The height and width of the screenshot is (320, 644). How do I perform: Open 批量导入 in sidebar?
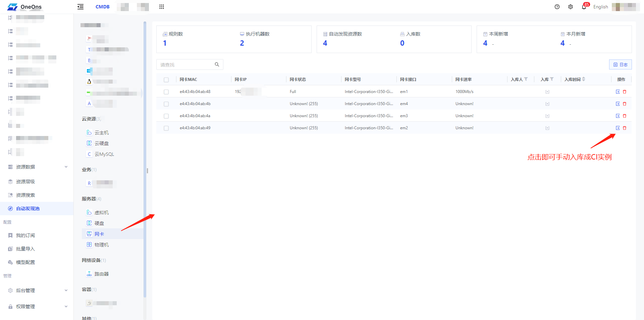(x=25, y=249)
